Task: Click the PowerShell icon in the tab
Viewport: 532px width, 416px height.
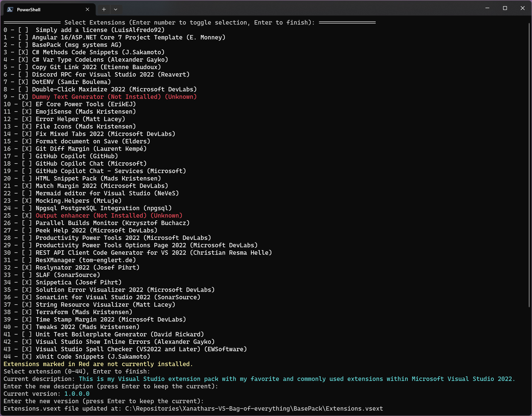Action: 10,9
